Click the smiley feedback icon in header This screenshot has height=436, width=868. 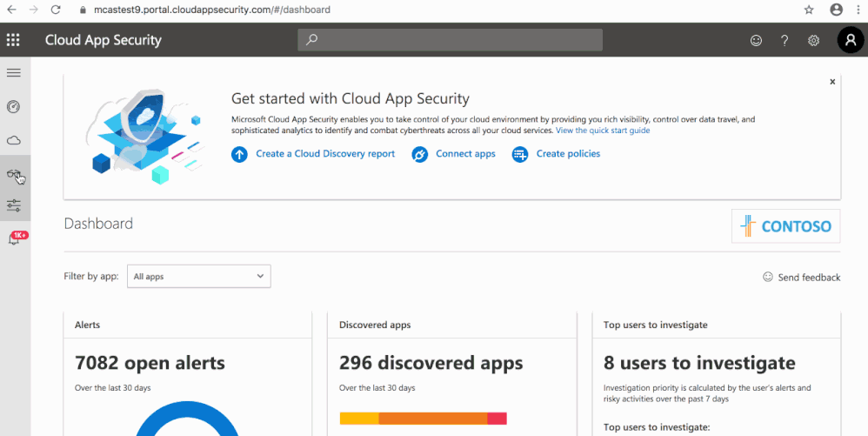click(756, 40)
